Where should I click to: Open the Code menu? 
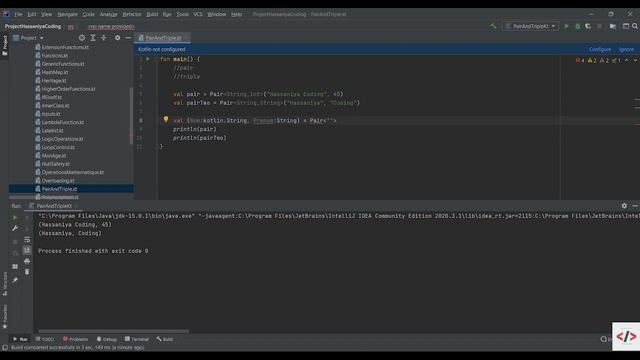(89, 14)
